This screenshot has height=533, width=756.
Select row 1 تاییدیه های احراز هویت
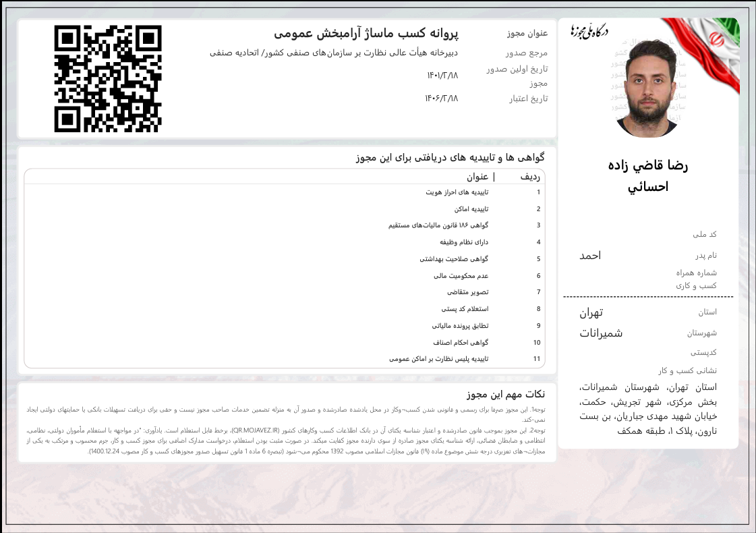(285, 192)
